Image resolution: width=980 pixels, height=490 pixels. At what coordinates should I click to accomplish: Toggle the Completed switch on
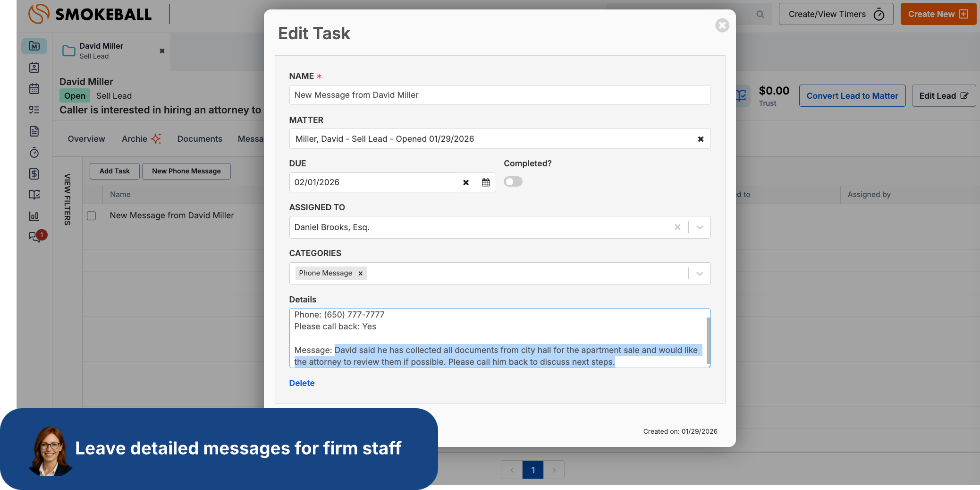(513, 182)
